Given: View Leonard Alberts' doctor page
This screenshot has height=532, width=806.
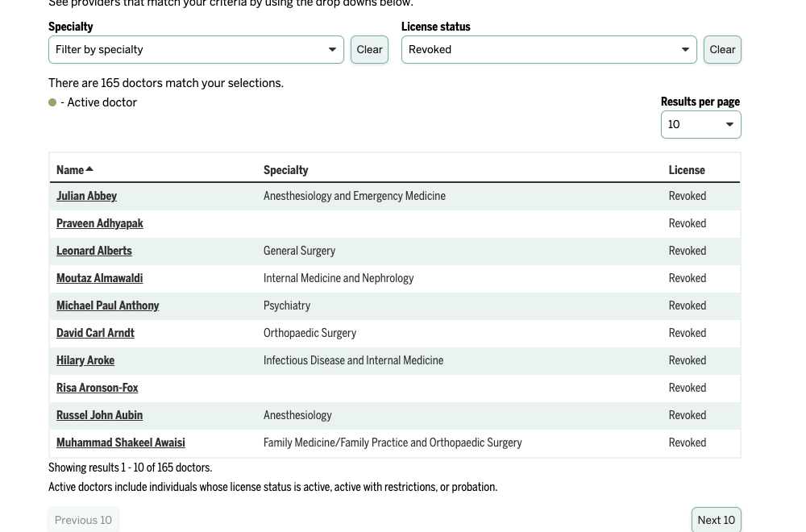Looking at the screenshot, I should tap(94, 251).
